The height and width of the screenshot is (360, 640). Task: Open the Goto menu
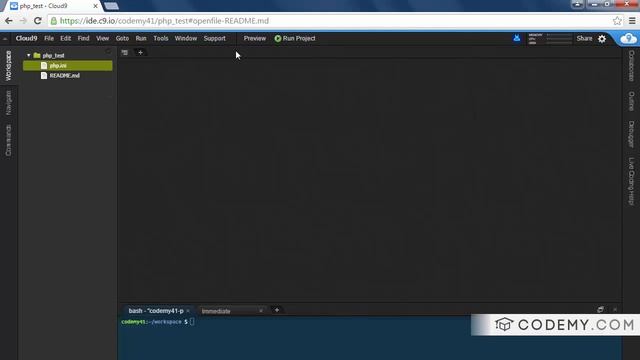(122, 38)
